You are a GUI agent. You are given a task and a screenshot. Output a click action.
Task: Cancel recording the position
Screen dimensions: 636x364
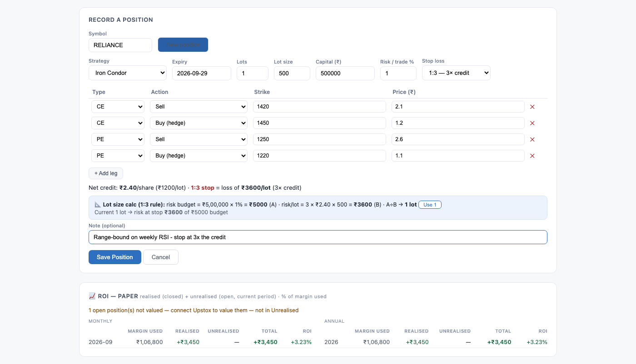point(161,257)
